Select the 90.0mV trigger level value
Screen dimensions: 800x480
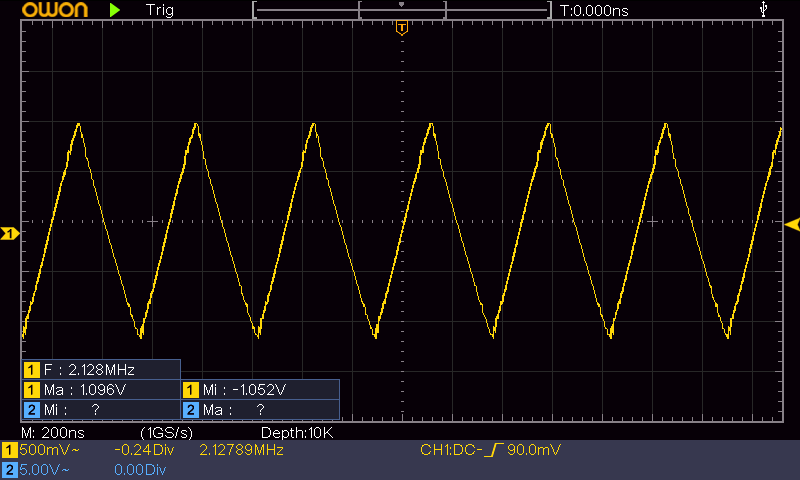(x=534, y=450)
